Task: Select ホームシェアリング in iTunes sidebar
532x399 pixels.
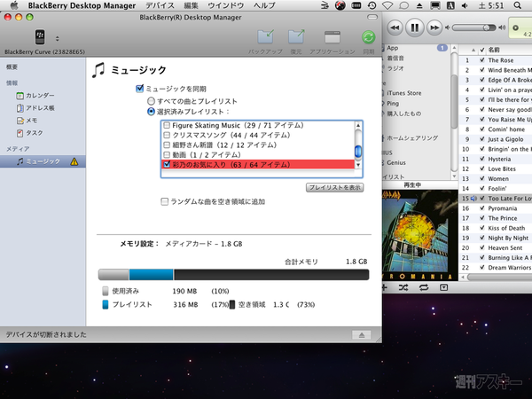Action: click(x=412, y=138)
